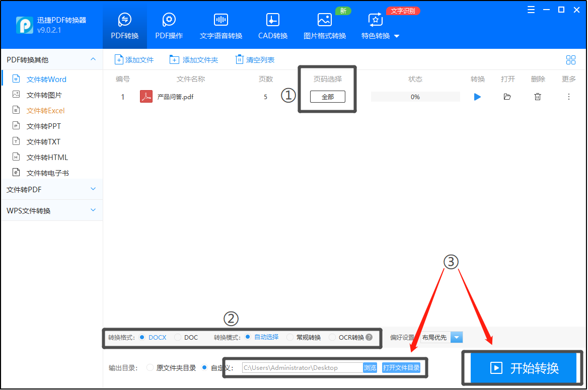Select 文件转Word in sidebar
The image size is (588, 390).
pyautogui.click(x=46, y=79)
